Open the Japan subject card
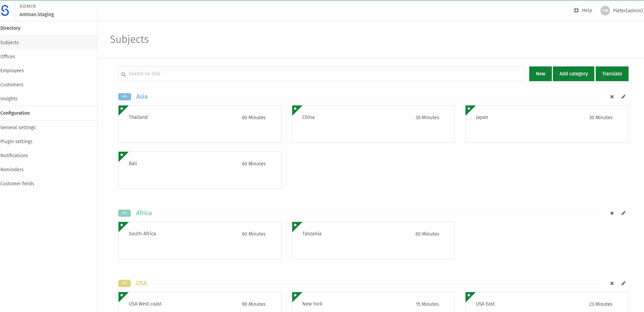644x312 pixels. tap(547, 124)
